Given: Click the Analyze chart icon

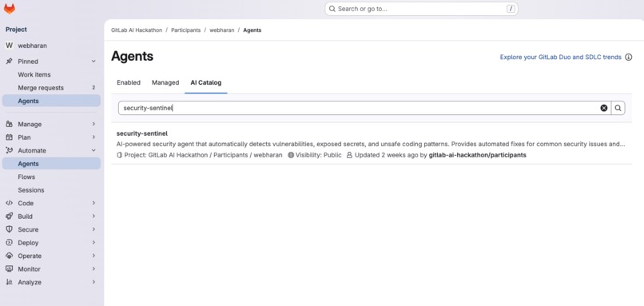Looking at the screenshot, I should pyautogui.click(x=9, y=282).
